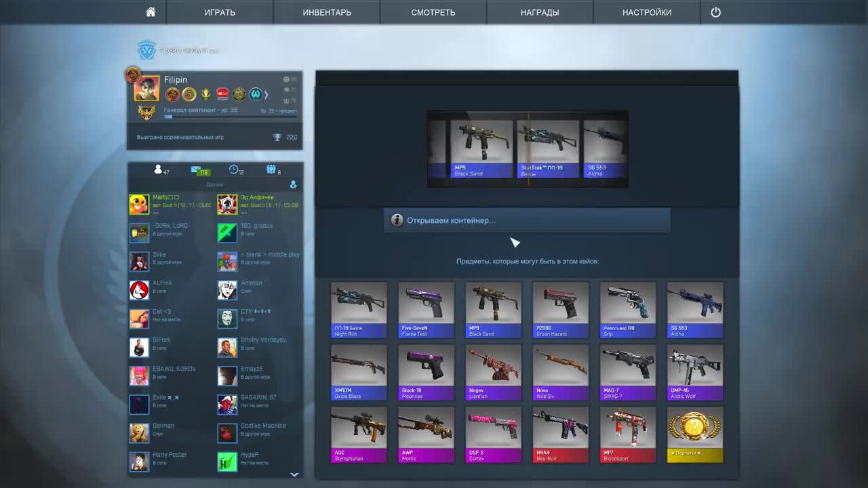This screenshot has height=488, width=868.
Task: Select friend Эд Алфачёв
Action: (x=259, y=205)
